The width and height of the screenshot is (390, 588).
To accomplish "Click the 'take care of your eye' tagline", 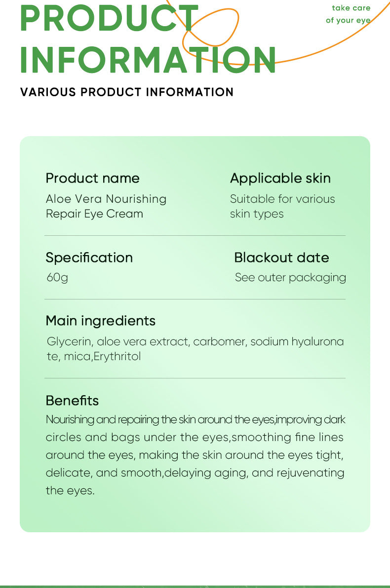I will click(x=349, y=14).
